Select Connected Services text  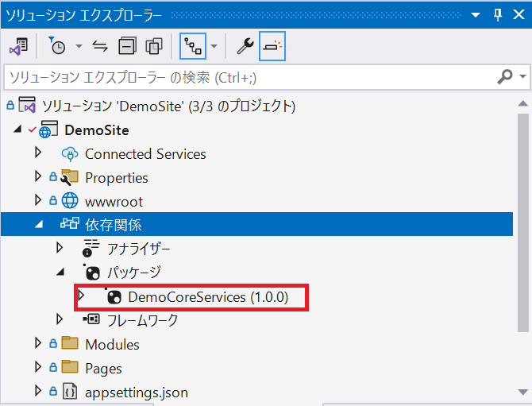click(x=145, y=154)
